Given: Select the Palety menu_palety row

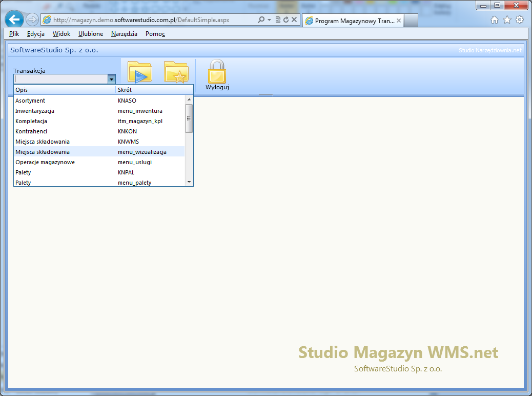Looking at the screenshot, I should [x=99, y=182].
